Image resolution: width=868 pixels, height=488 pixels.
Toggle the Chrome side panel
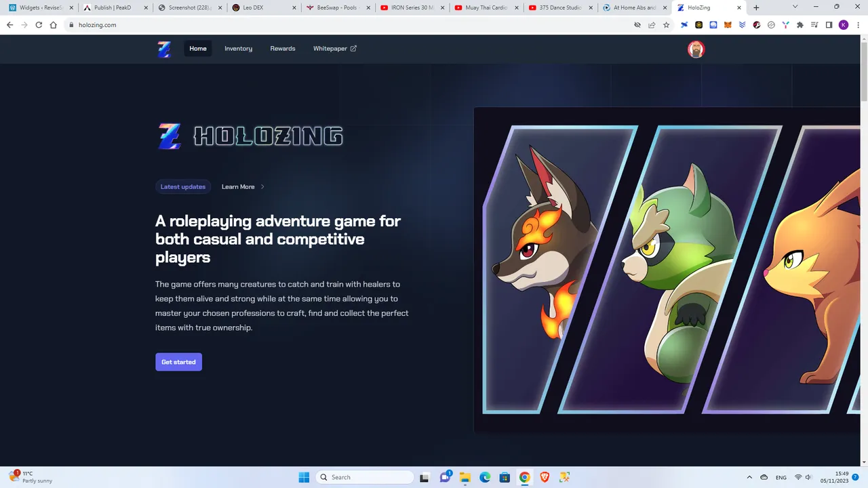click(829, 25)
